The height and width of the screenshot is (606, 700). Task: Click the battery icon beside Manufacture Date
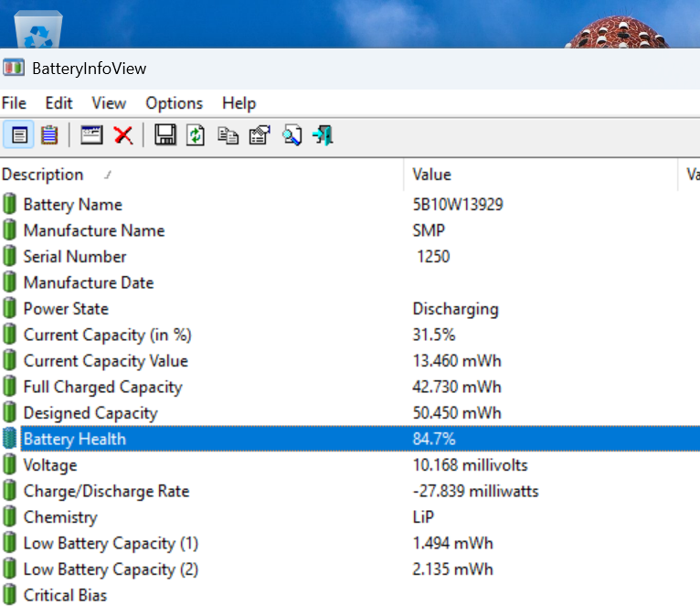(9, 282)
